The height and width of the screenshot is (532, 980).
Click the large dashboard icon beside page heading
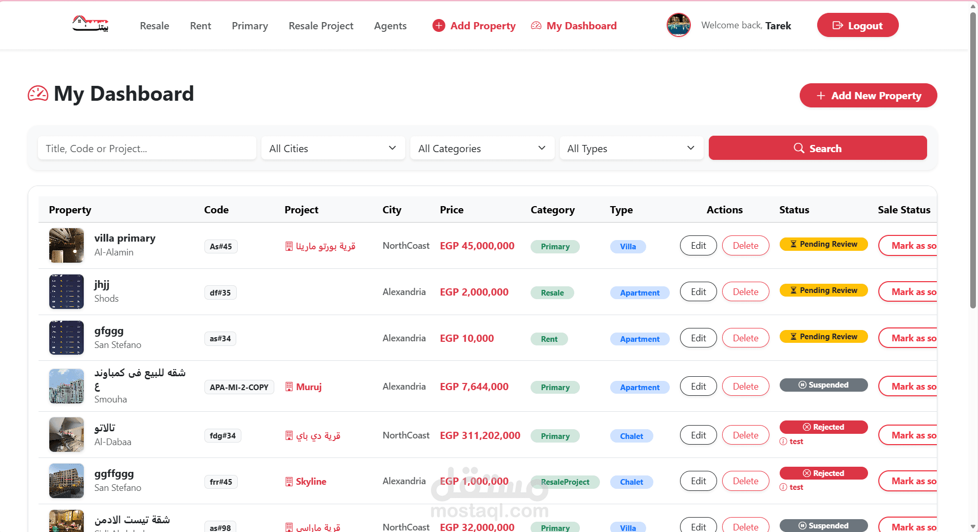pos(38,94)
